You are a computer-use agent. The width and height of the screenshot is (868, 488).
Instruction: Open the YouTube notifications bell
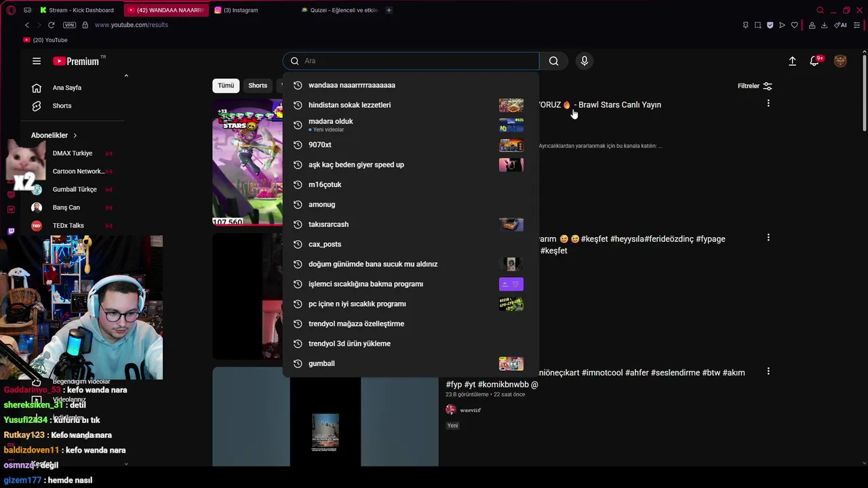[x=815, y=61]
